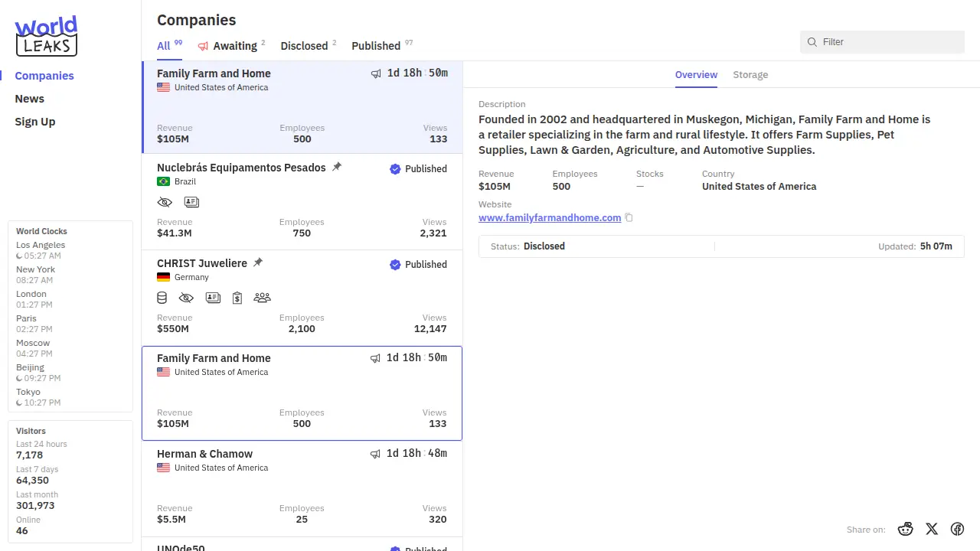Switch to the Storage tab
The width and height of the screenshot is (980, 551).
click(x=750, y=75)
